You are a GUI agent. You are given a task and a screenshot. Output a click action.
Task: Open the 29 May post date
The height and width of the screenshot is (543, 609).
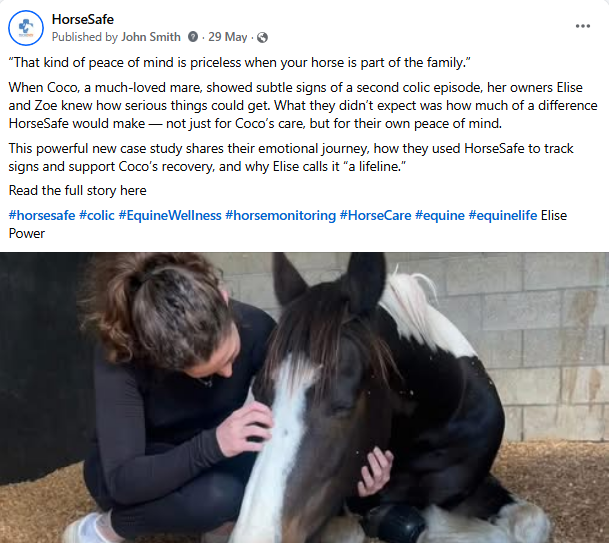click(x=228, y=37)
